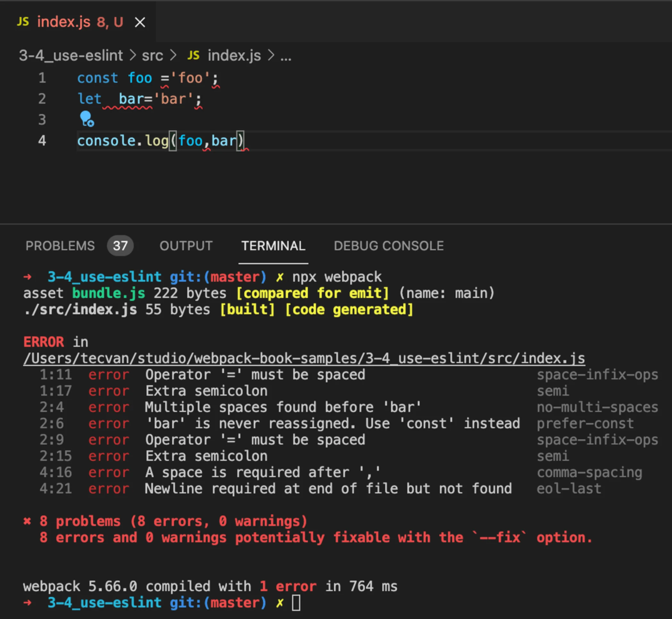Click the 'no-multi-spaces' rule name

click(598, 407)
